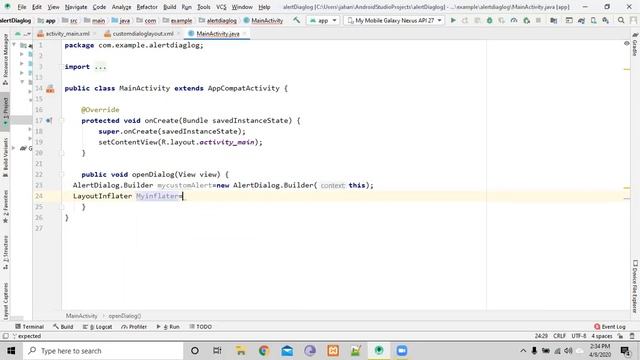
Task: Click the Make Project hammer icon
Action: tap(297, 20)
